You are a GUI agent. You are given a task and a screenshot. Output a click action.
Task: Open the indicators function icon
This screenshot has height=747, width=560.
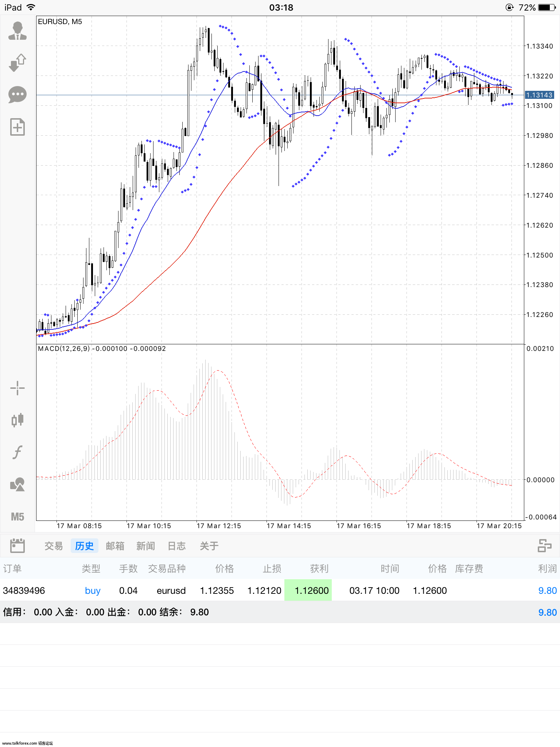tap(17, 452)
